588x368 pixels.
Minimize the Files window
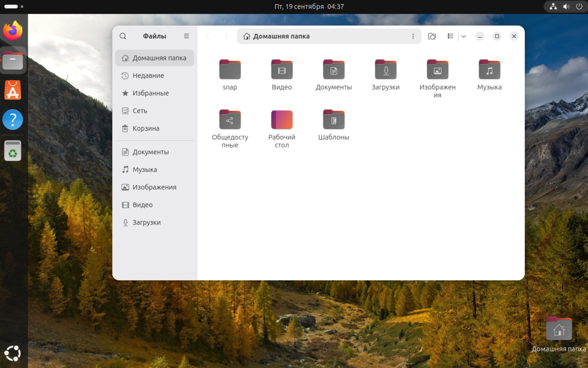point(480,36)
